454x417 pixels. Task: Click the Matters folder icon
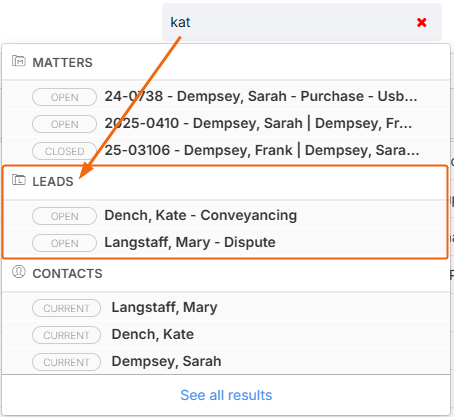click(x=18, y=61)
